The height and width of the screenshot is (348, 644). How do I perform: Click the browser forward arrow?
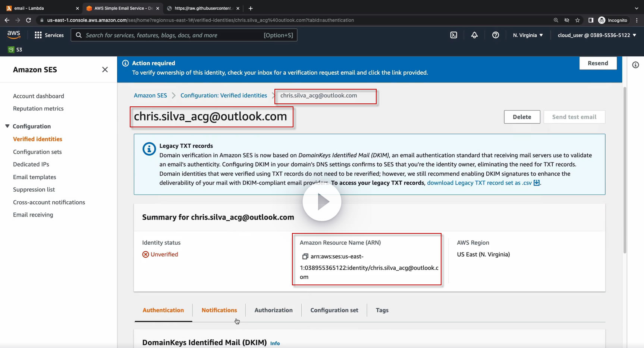[18, 20]
